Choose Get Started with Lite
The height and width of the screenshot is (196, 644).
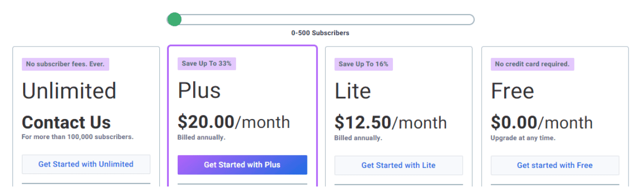398,165
